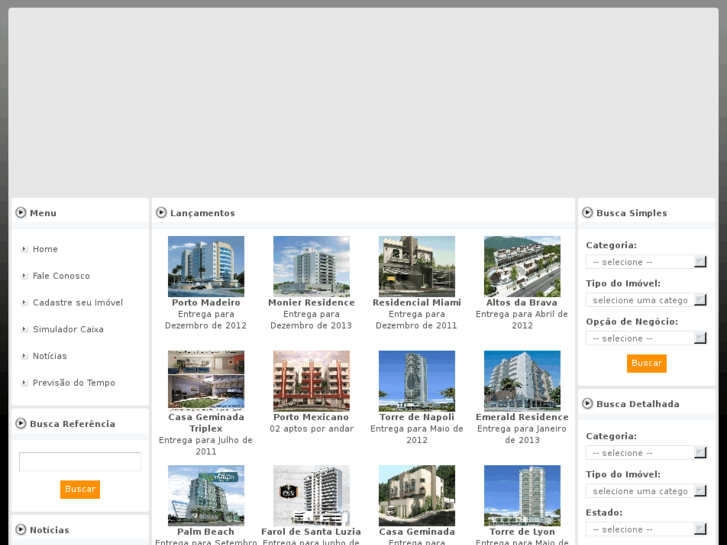Open the Home menu link
The height and width of the screenshot is (545, 727).
45,249
